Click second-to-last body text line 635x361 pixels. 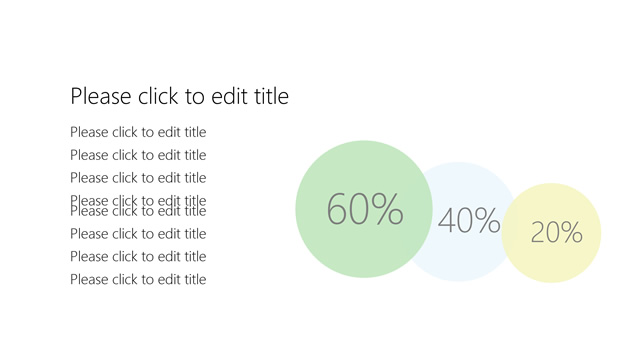pos(138,257)
